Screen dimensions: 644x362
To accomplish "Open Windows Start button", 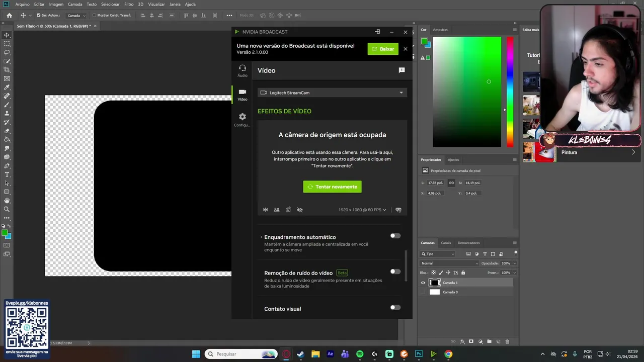I will coord(196,354).
